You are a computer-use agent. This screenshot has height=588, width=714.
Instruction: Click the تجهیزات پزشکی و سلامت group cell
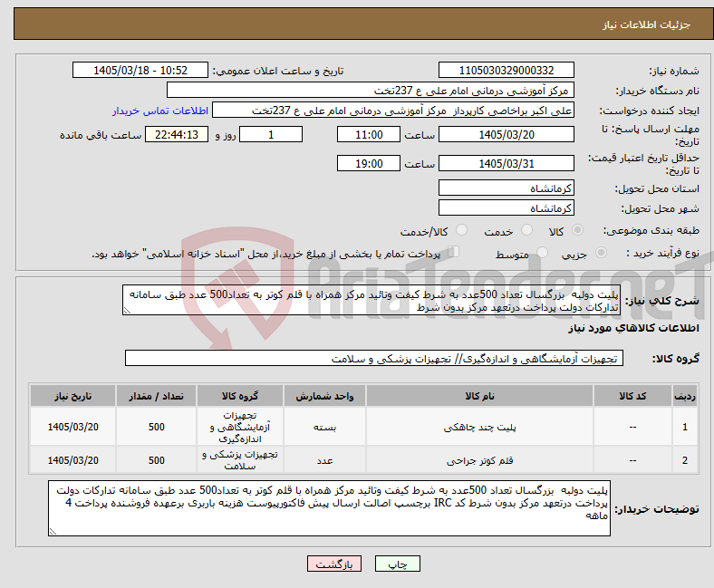pyautogui.click(x=240, y=460)
